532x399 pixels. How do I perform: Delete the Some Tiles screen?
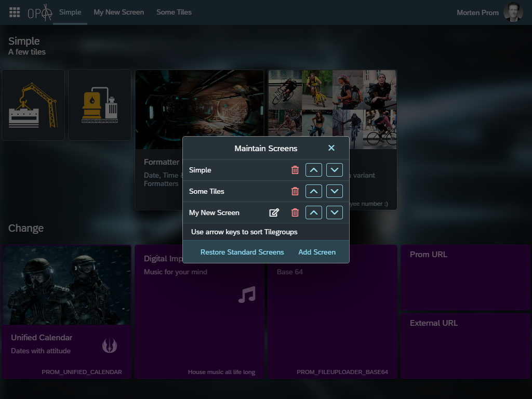point(295,191)
